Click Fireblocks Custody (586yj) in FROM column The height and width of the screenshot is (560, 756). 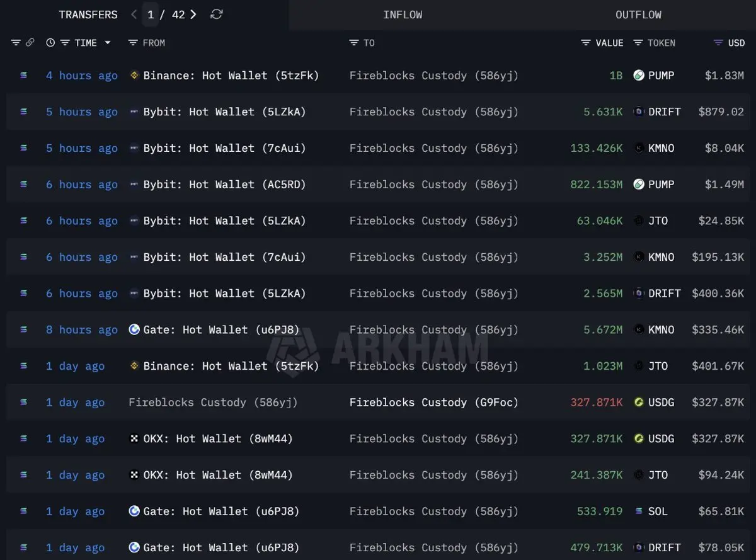click(x=213, y=403)
